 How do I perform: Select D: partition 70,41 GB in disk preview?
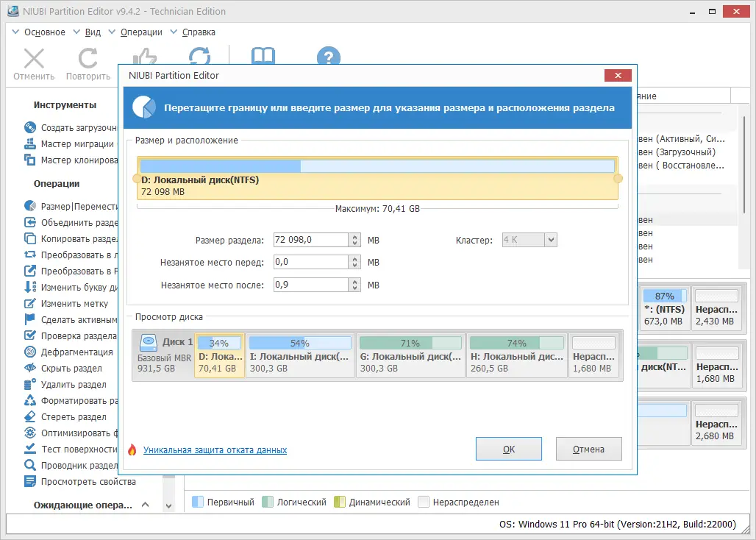[x=219, y=355]
